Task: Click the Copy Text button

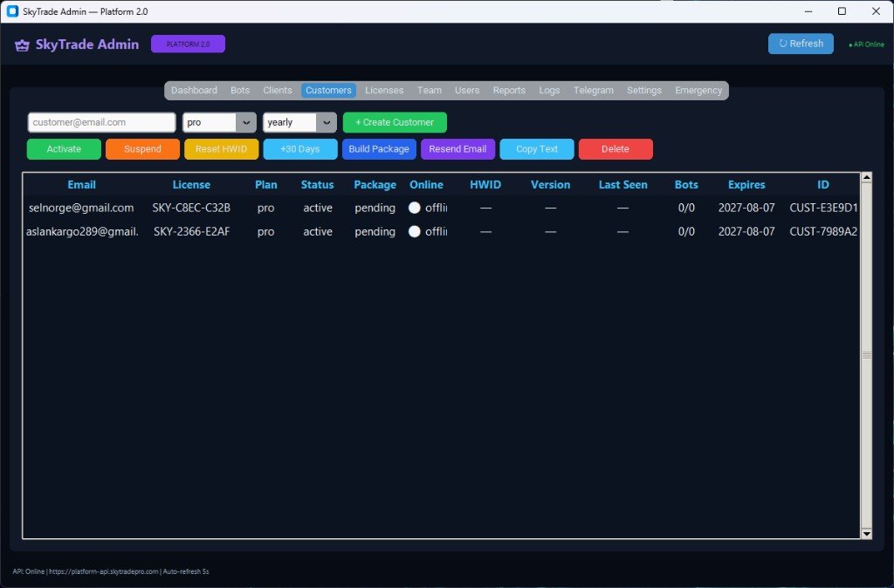Action: click(x=537, y=149)
